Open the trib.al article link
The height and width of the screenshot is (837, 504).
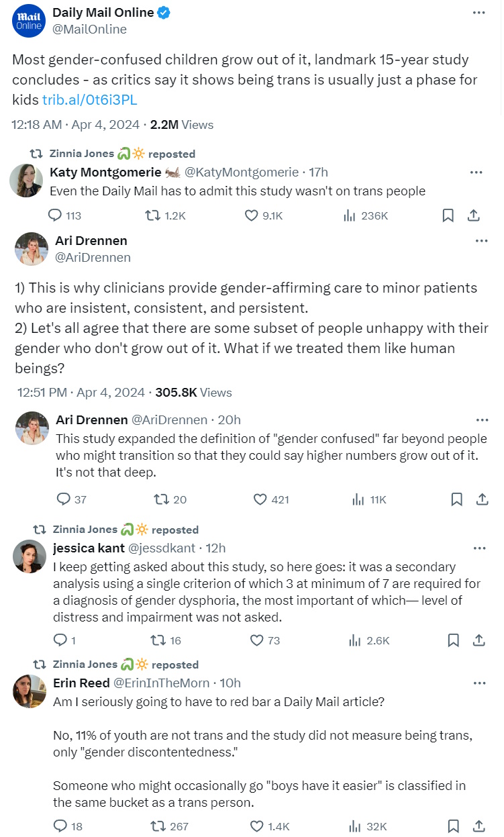89,99
